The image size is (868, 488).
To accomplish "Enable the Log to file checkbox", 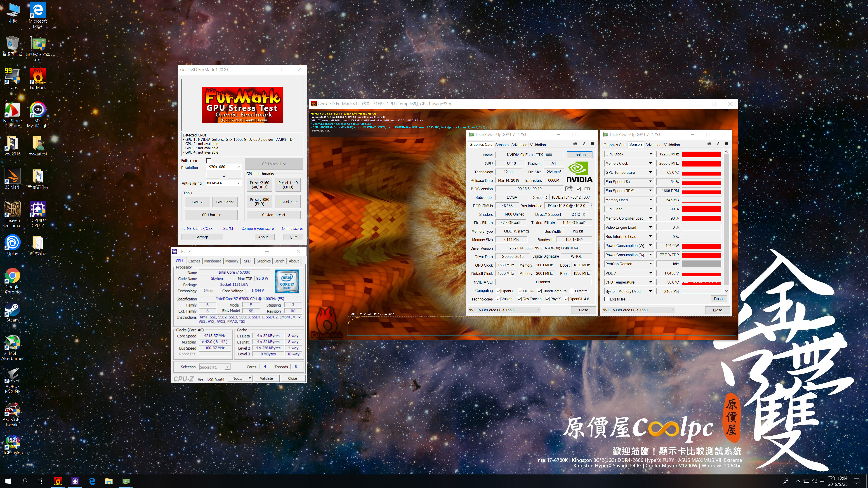I will click(x=607, y=299).
